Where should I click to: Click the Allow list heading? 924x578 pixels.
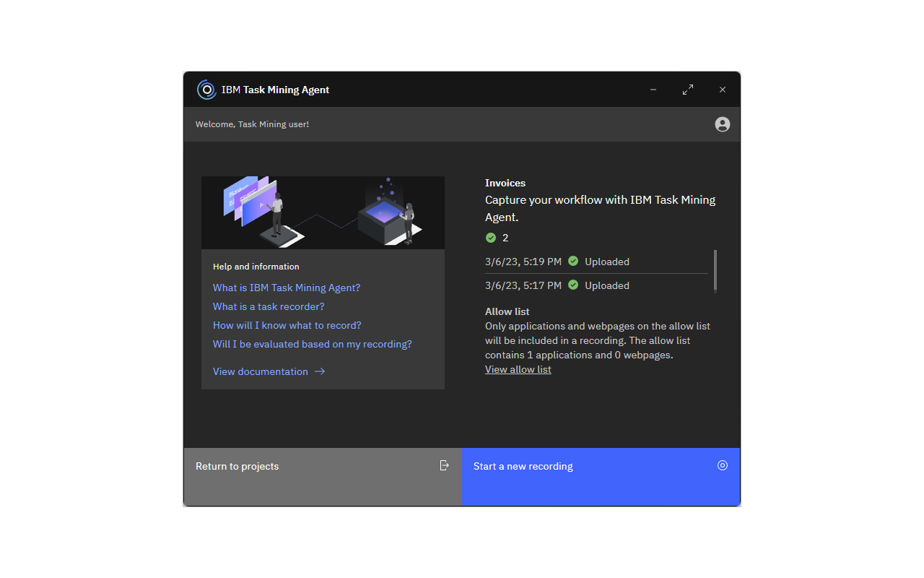point(507,311)
